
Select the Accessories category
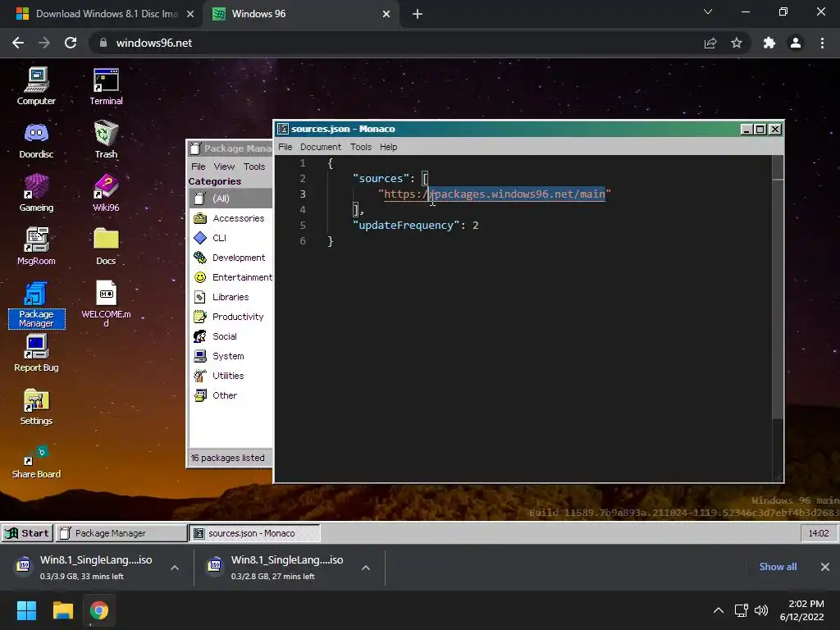coord(231,218)
